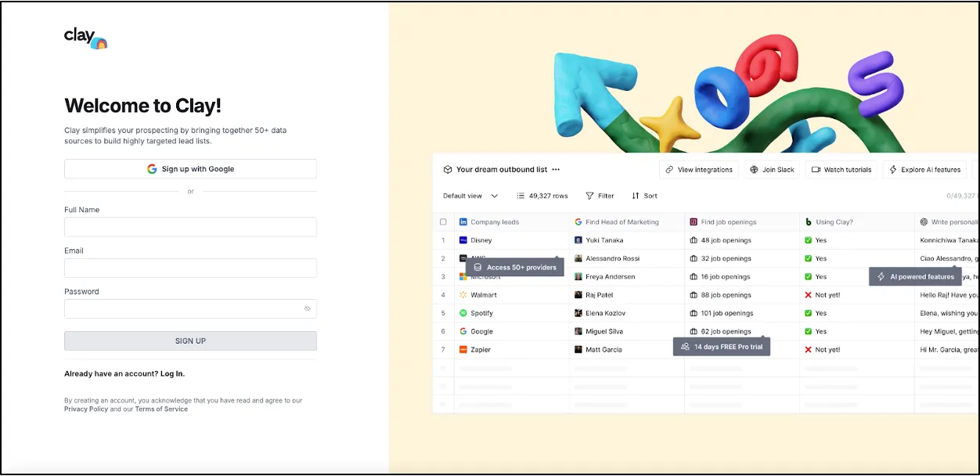Click the red Not yet! X in Zapier row

[x=809, y=350]
